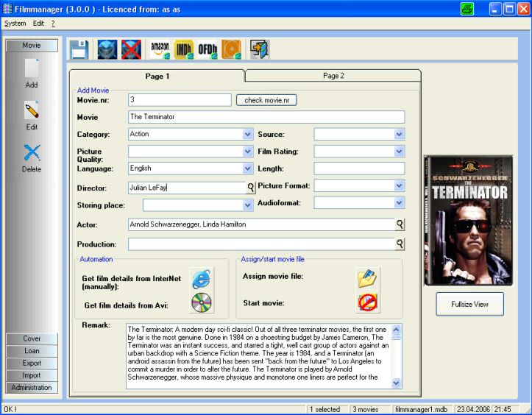Click the Delete X sidebar icon
Screen dimensions: 532x415
pos(32,153)
